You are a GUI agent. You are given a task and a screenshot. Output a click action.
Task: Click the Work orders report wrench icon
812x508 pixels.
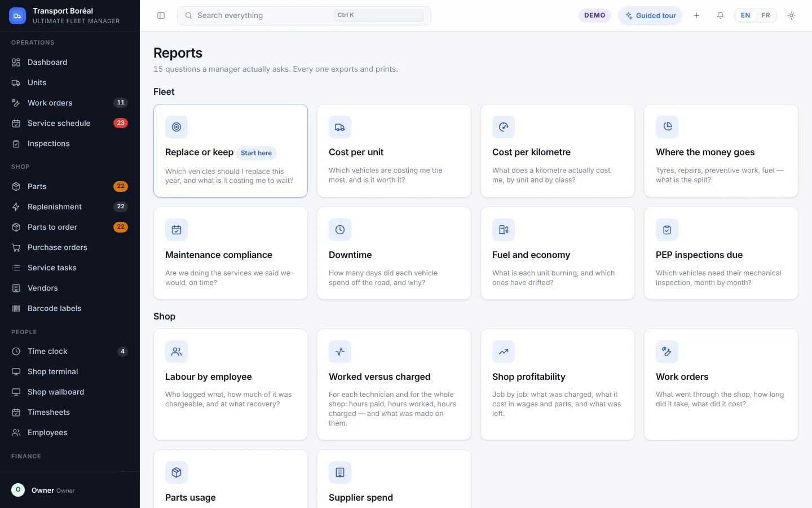667,352
